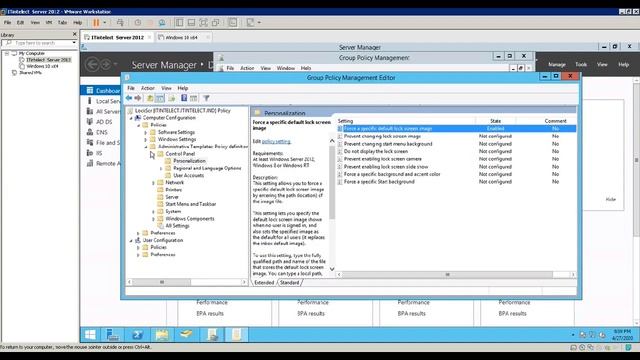
Task: Click the State column header
Action: click(x=496, y=121)
